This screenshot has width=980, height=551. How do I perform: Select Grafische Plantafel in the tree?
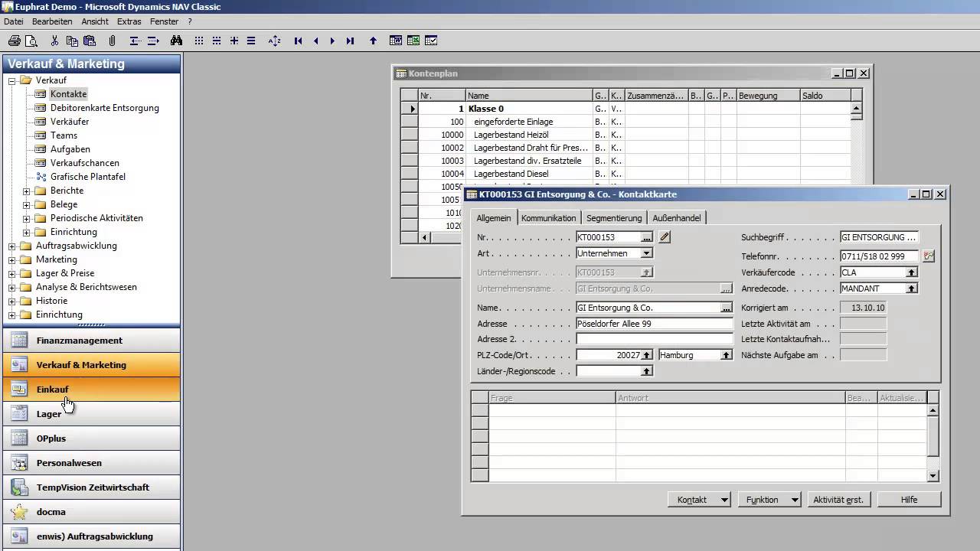pyautogui.click(x=88, y=177)
